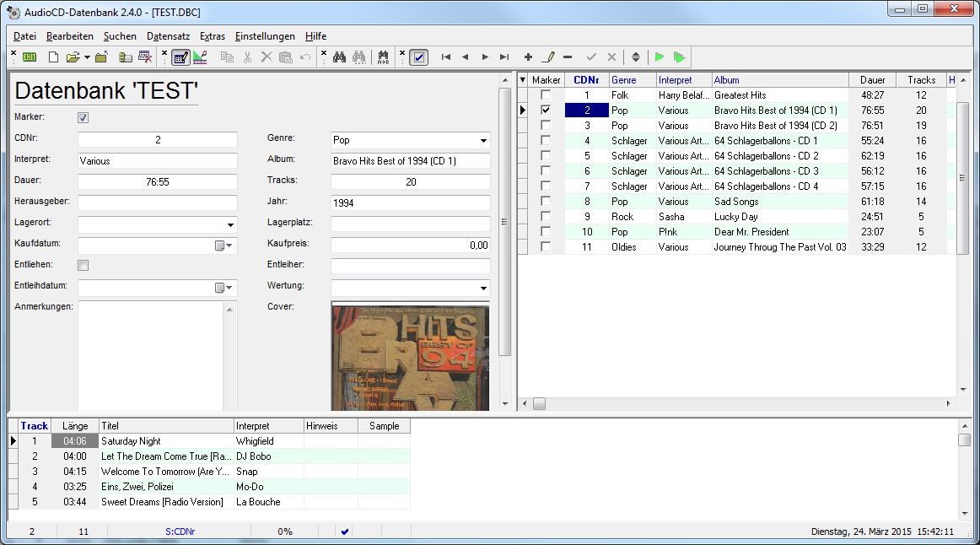Expand the Lagerort combo box
980x545 pixels.
pos(230,225)
